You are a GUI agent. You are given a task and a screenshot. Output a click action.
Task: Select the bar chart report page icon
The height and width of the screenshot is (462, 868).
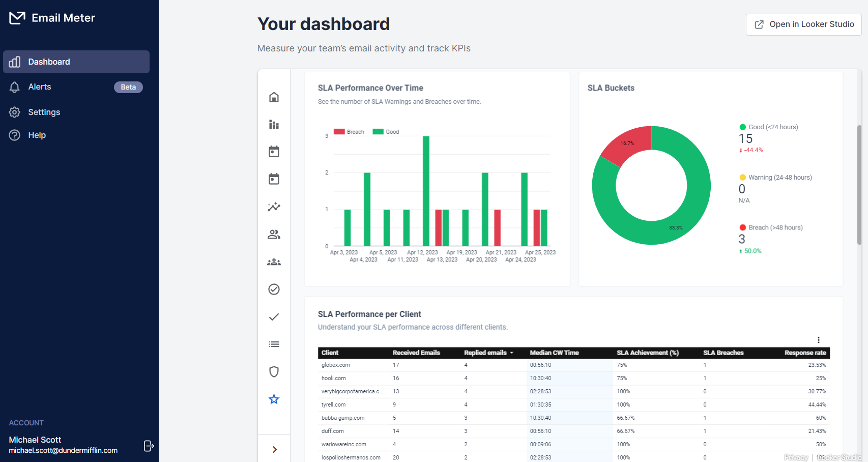(x=274, y=125)
